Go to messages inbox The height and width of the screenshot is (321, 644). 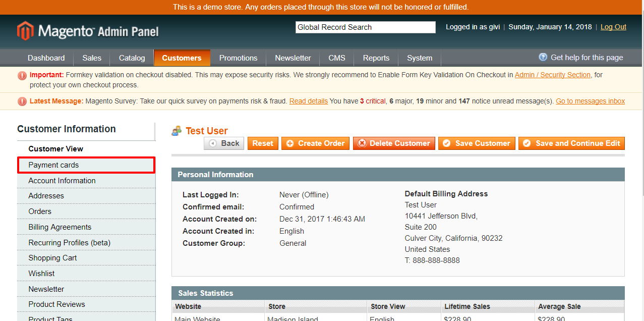(x=590, y=101)
